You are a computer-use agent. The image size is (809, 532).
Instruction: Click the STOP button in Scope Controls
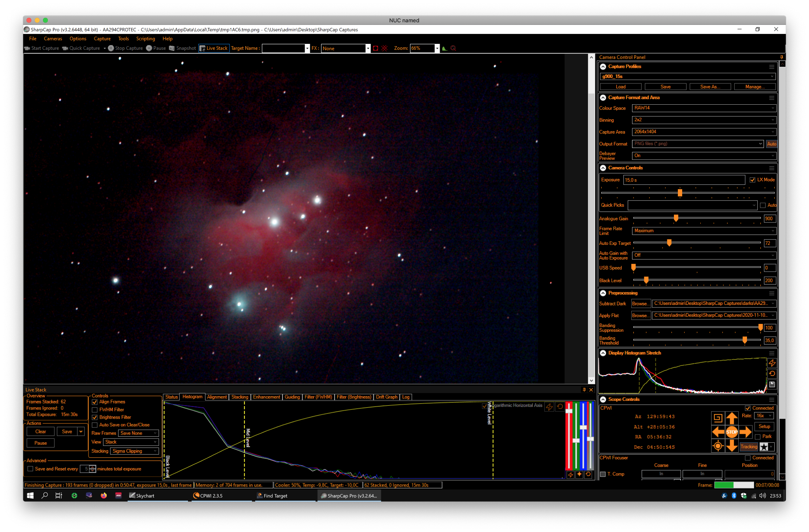[732, 432]
